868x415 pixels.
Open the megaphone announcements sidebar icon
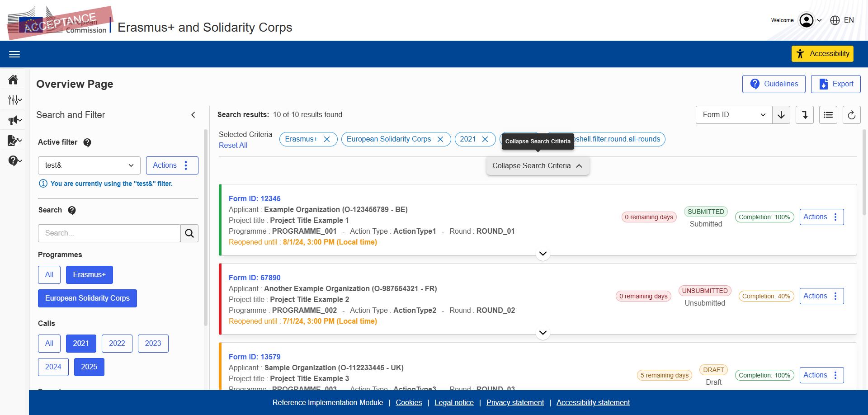14,120
